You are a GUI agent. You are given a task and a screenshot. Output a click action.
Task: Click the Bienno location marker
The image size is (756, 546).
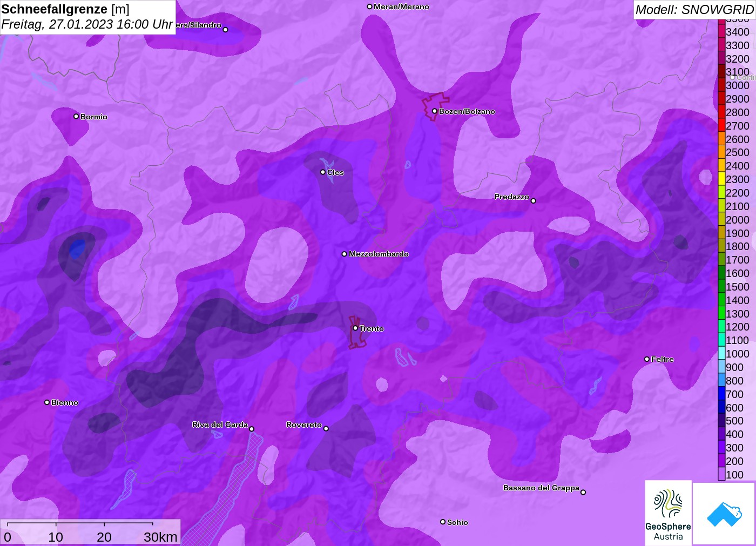47,402
